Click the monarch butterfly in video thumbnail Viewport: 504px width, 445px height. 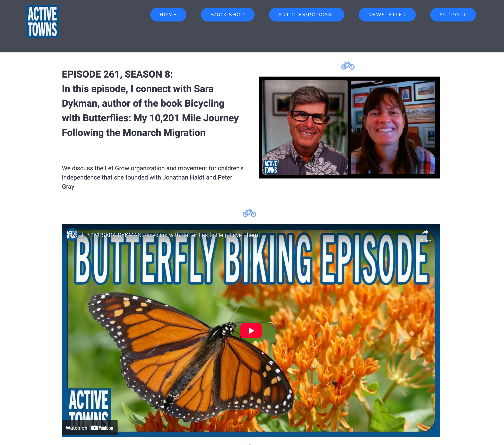[190, 355]
